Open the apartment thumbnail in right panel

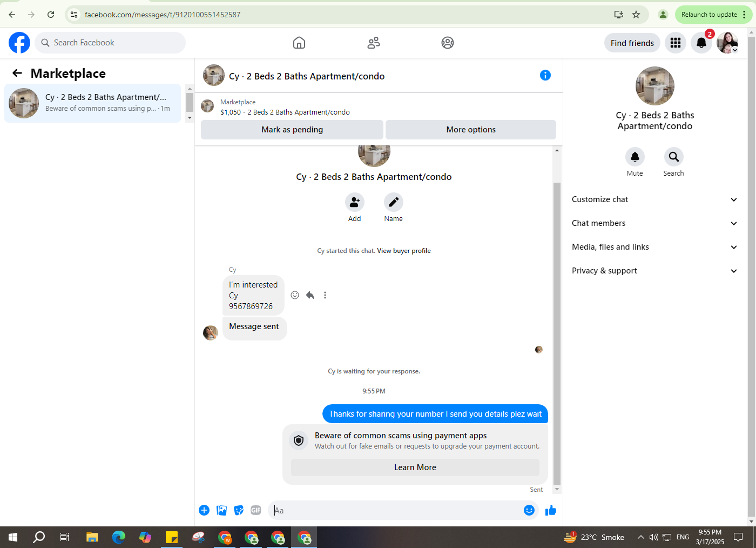655,86
